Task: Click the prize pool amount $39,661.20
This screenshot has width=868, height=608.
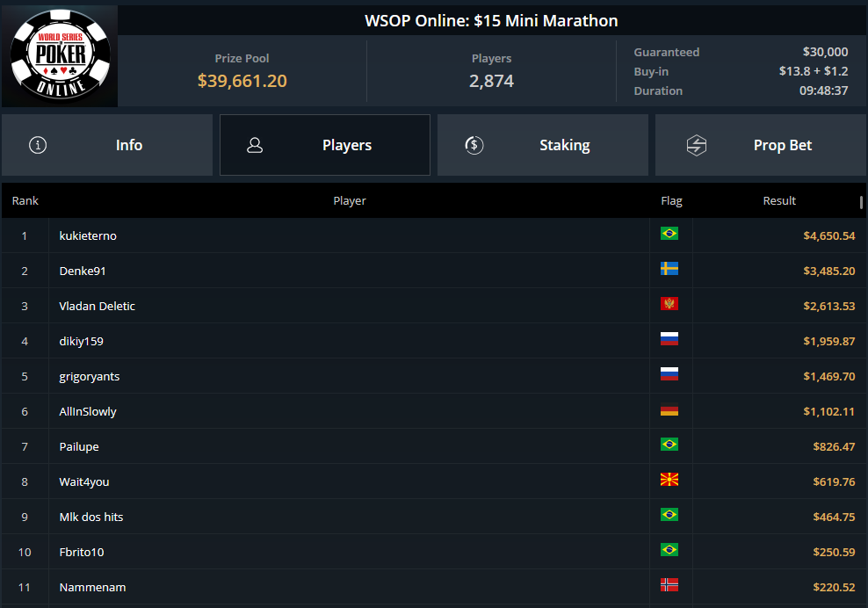Action: [x=242, y=81]
